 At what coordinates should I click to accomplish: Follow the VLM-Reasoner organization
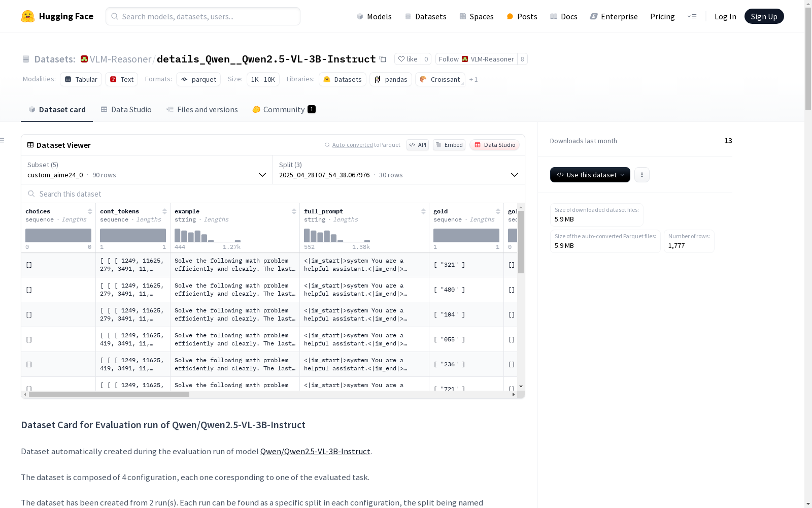pyautogui.click(x=477, y=59)
